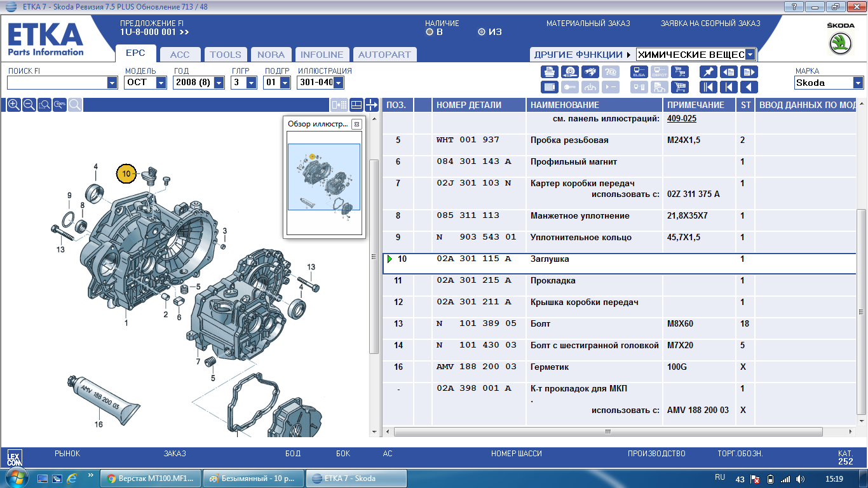Expand ДРУГИЕ ФУНКЦИИ menu

click(x=582, y=55)
